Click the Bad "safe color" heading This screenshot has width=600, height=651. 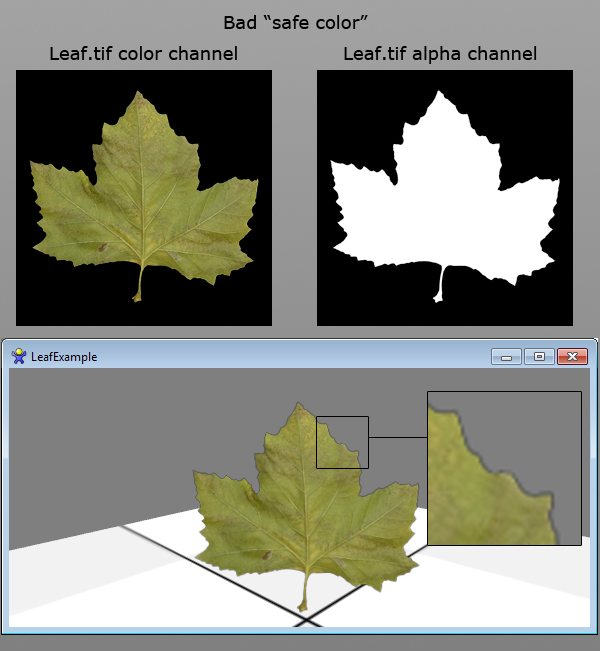click(x=300, y=22)
